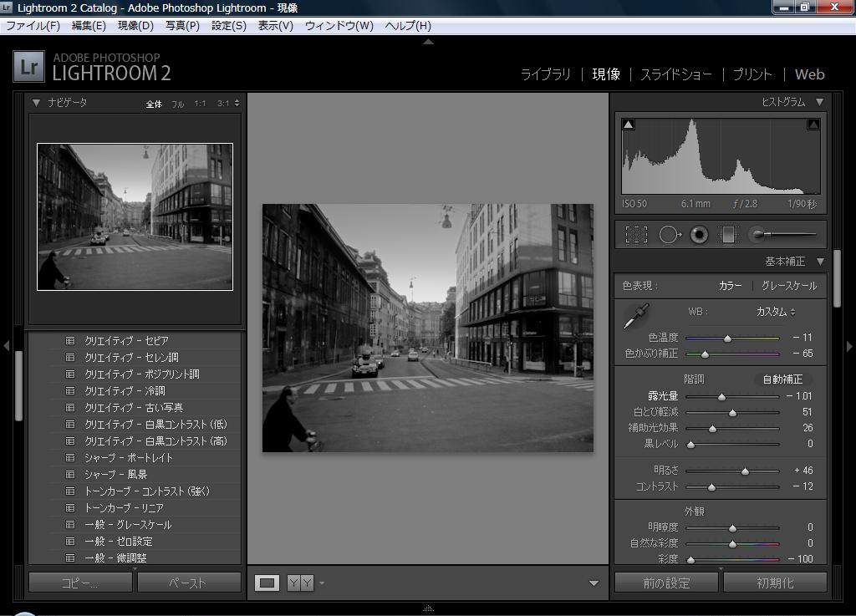Image resolution: width=856 pixels, height=616 pixels.
Task: Click the 露光量 exposure slider handle
Action: pos(721,397)
